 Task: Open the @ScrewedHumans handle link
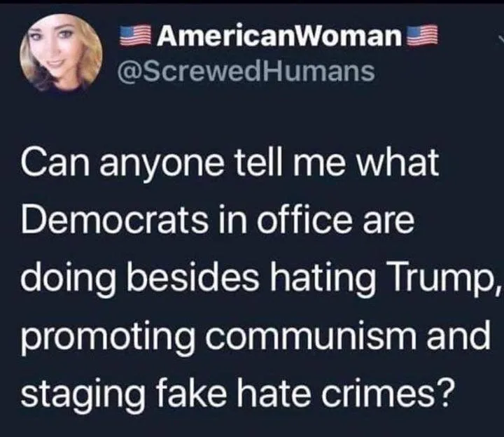click(246, 71)
